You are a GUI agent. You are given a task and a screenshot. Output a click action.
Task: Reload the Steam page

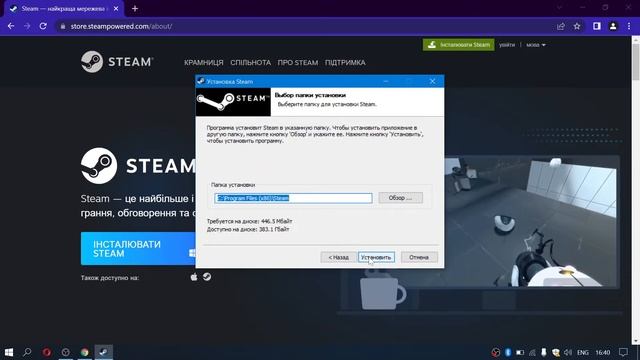(43, 26)
